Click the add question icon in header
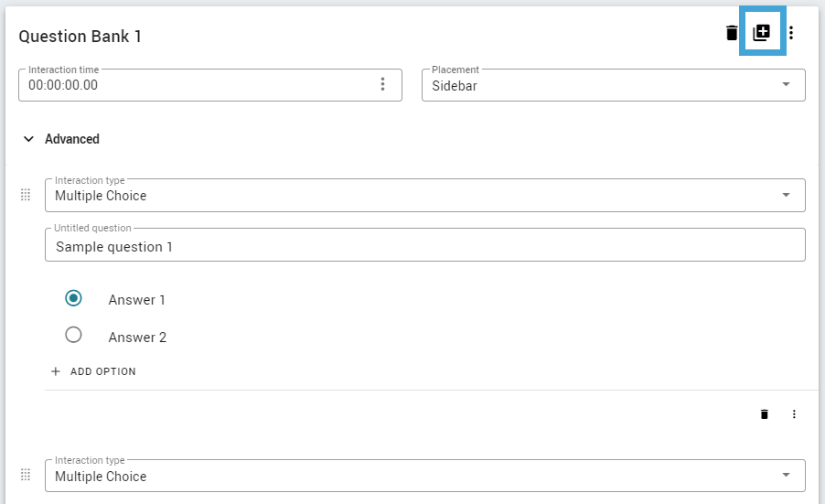This screenshot has width=825, height=504. pyautogui.click(x=761, y=33)
